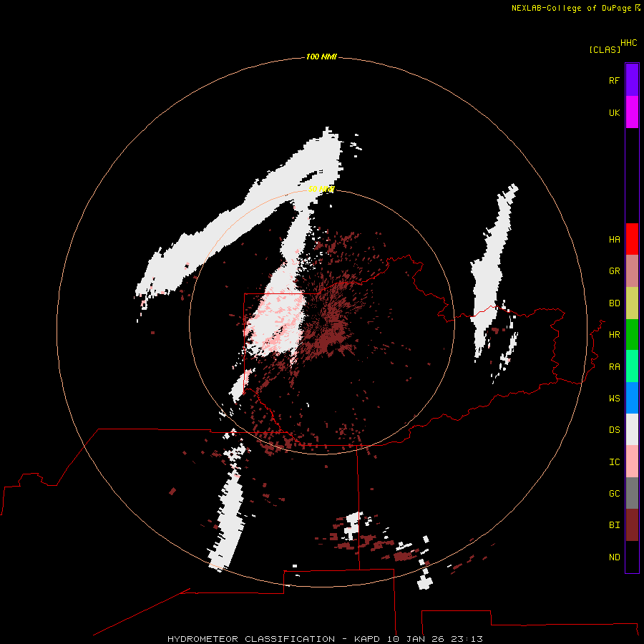Screen dimensions: 644x644
Task: Click the BI dark red swatch
Action: coord(632,525)
